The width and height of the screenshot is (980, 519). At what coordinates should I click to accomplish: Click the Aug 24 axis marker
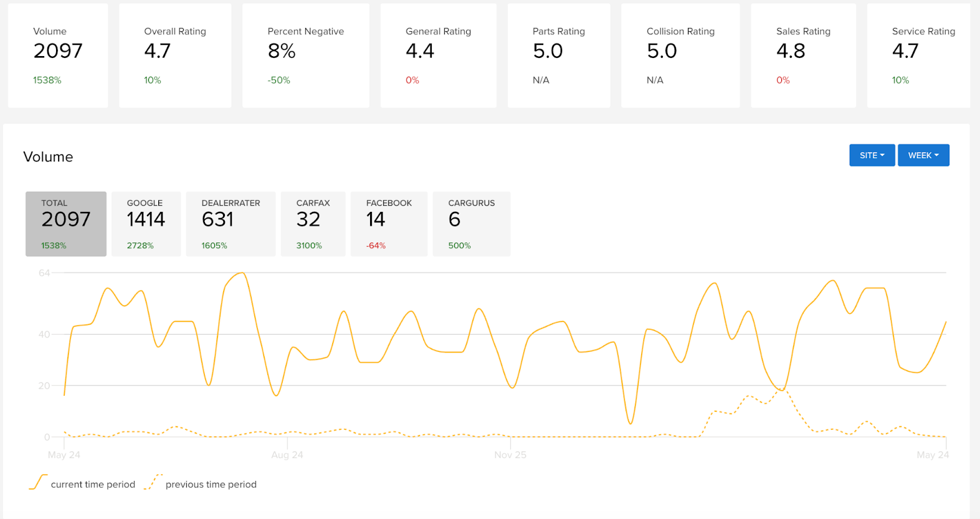pyautogui.click(x=287, y=455)
